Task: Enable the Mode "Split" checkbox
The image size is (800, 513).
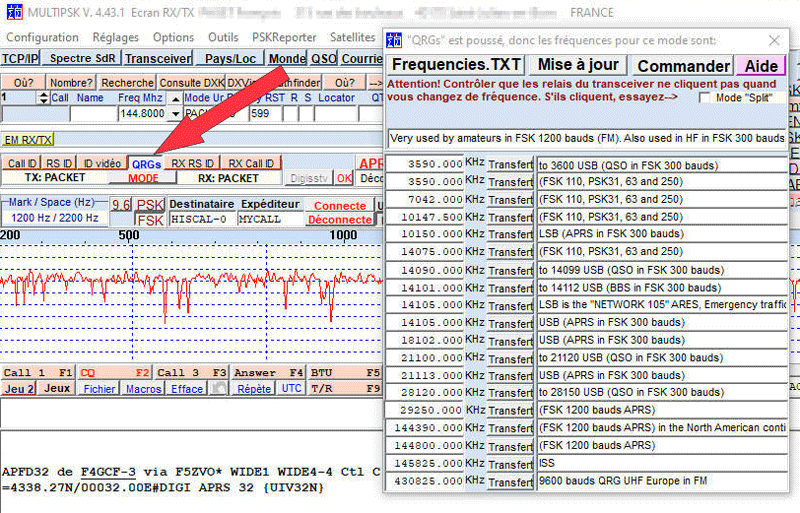Action: 704,97
